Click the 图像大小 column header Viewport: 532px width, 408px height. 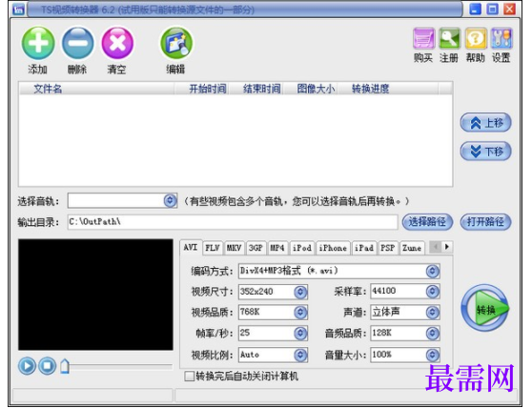click(311, 89)
